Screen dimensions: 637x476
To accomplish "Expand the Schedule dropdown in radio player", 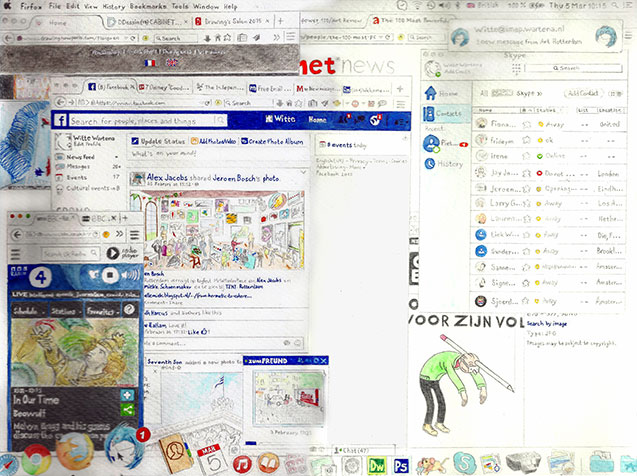I will tap(29, 312).
